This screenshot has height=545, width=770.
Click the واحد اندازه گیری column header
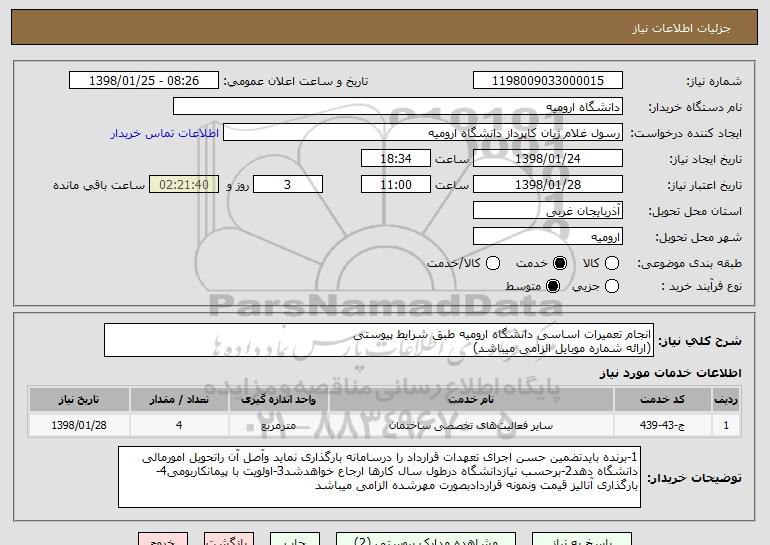(x=278, y=400)
